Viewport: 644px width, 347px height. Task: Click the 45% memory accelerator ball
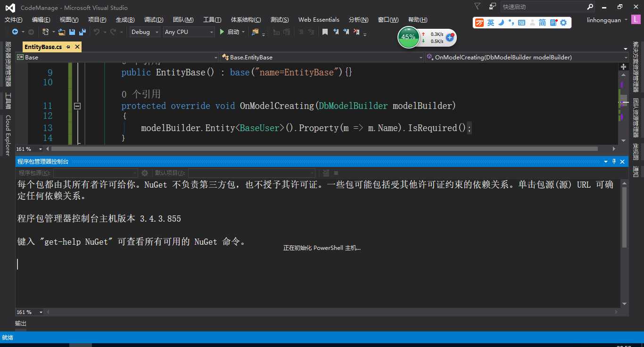coord(408,37)
